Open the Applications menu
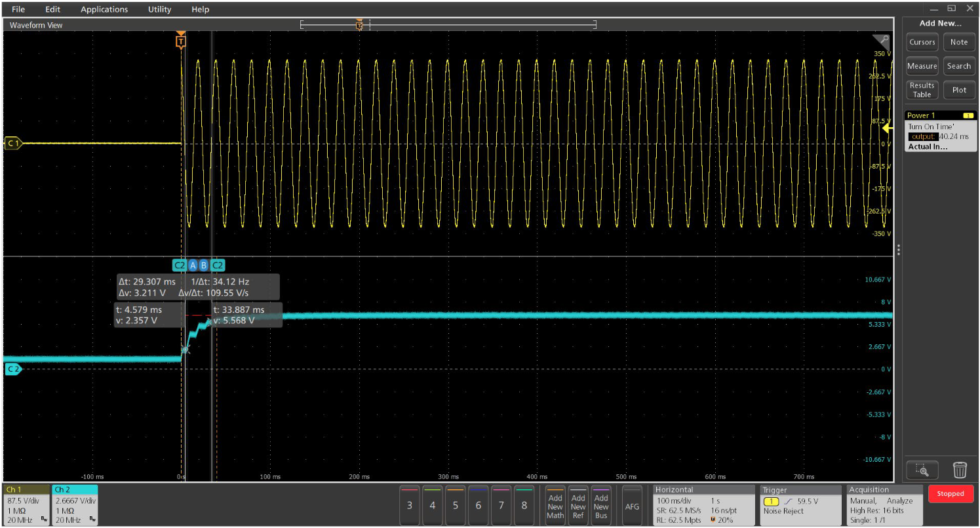The height and width of the screenshot is (528, 980). (104, 9)
